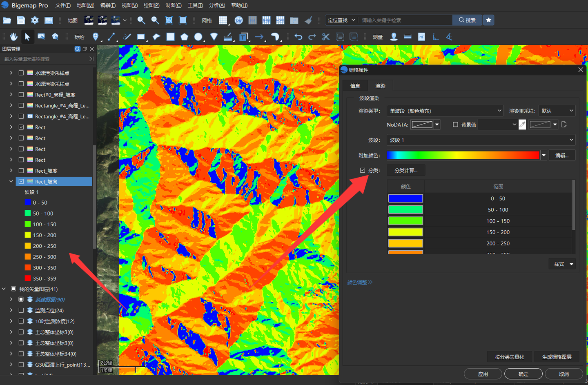Uncheck the Rect_坡向 layer checkbox
This screenshot has height=385, width=588.
pos(21,181)
